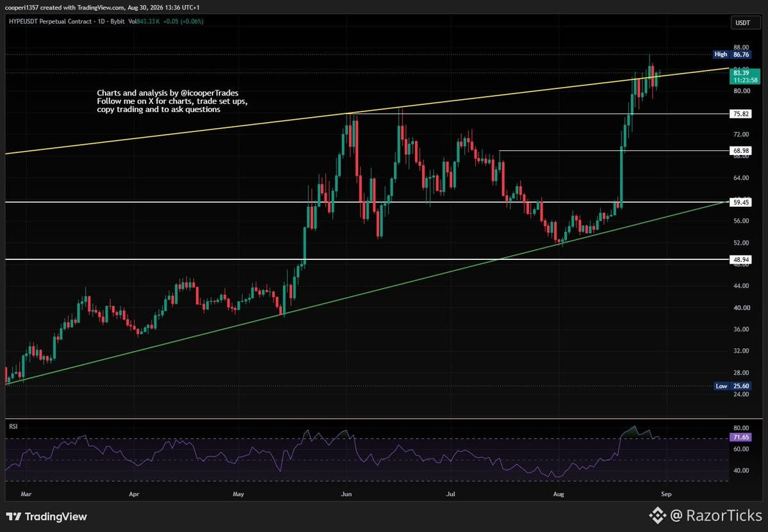
Task: Select the Vol 843.33K volume readout
Action: [144, 22]
